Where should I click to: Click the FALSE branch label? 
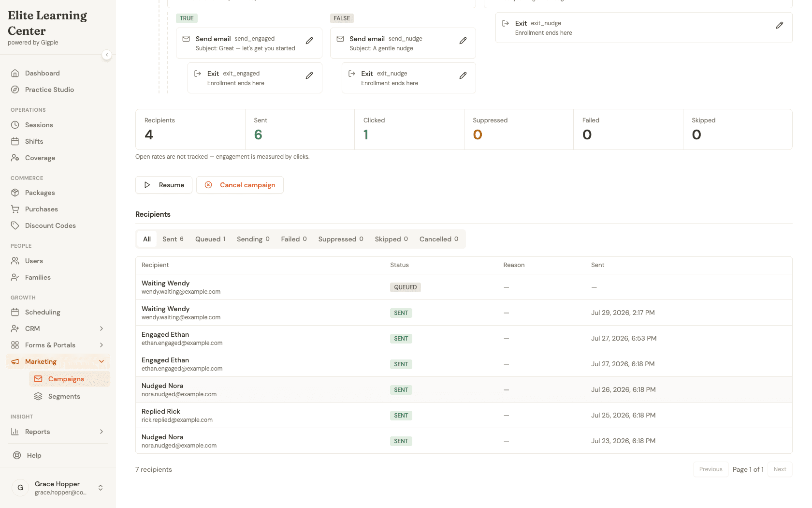(x=342, y=18)
